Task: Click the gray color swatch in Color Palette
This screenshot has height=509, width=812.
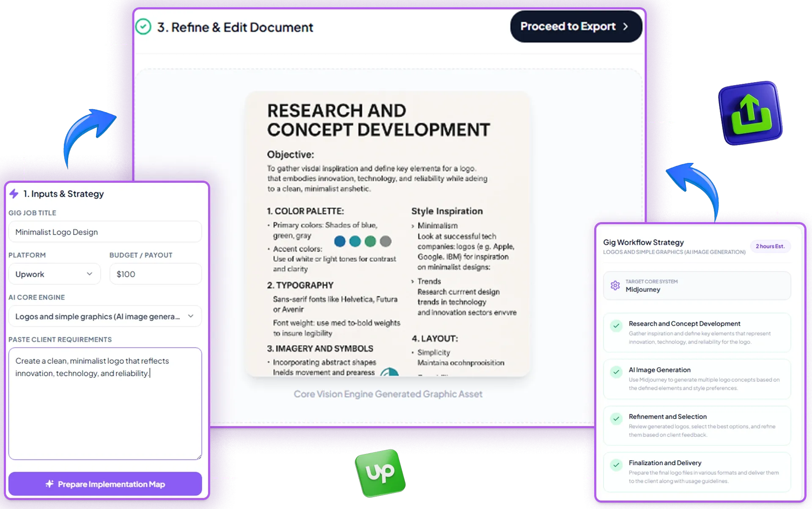Action: click(x=385, y=241)
